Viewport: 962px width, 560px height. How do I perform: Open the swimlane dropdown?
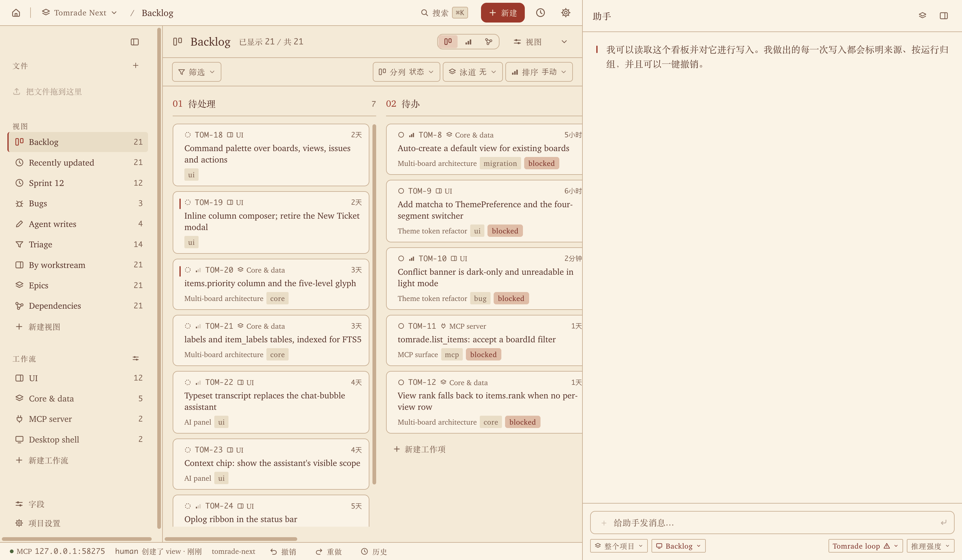click(x=473, y=72)
